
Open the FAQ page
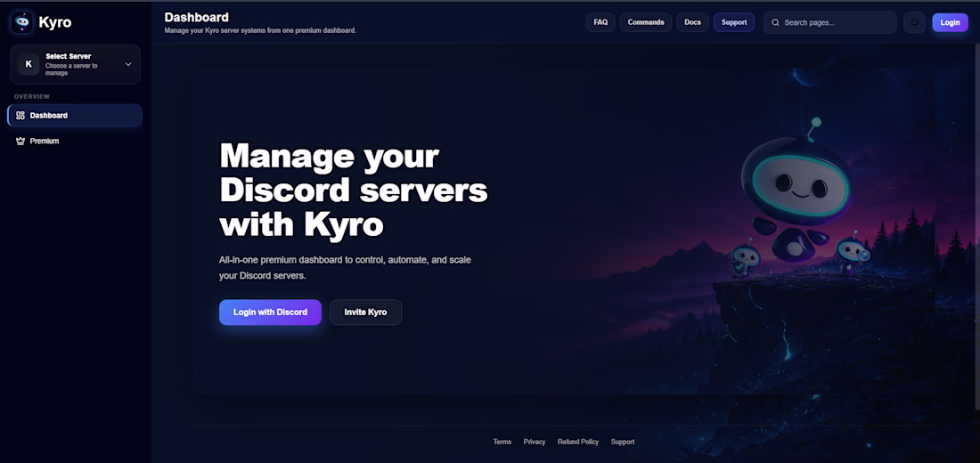pos(600,22)
